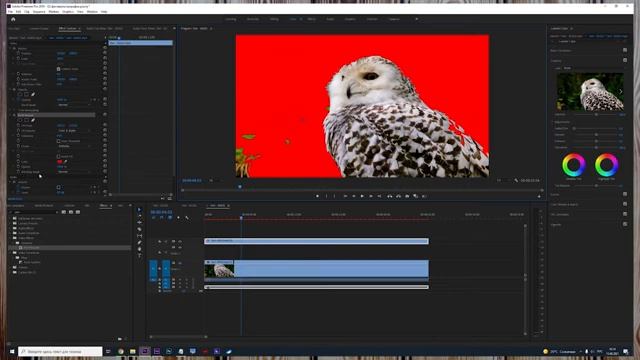The image size is (640, 360).
Task: Click the Extract button in Program monitor
Action: click(398, 196)
